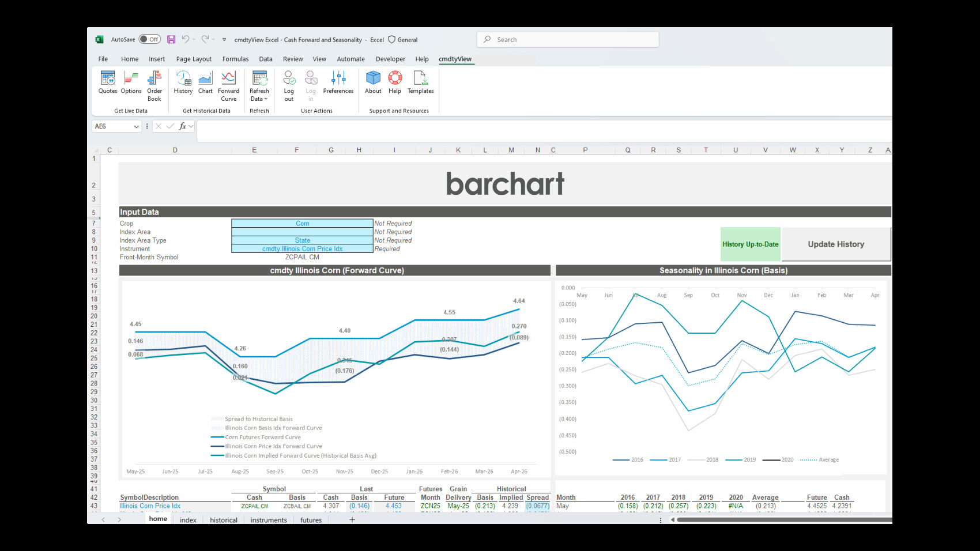
Task: Click the cancel X in the formula bar
Action: point(158,126)
